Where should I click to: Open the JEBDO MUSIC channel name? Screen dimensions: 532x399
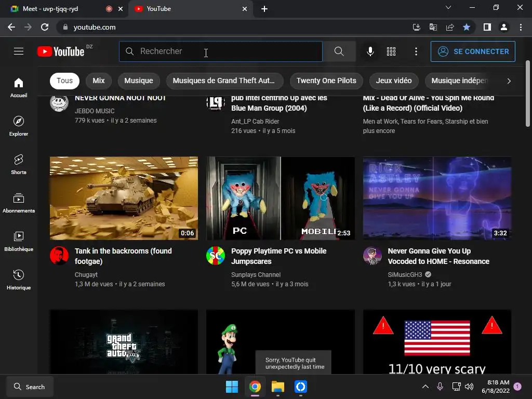click(95, 111)
